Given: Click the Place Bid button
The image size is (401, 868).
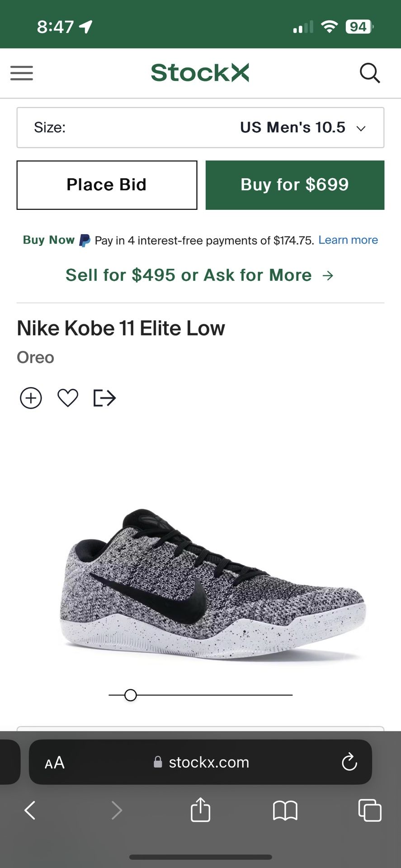Looking at the screenshot, I should pyautogui.click(x=107, y=185).
